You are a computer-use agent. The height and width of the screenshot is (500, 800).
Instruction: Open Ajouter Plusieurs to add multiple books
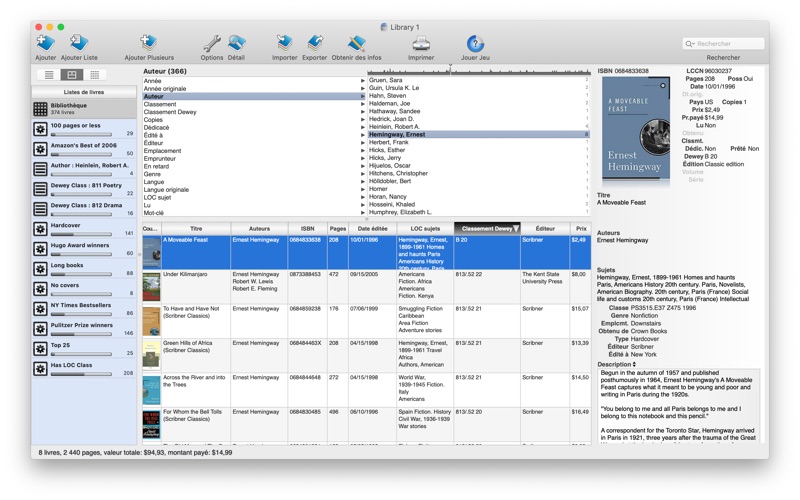(149, 43)
